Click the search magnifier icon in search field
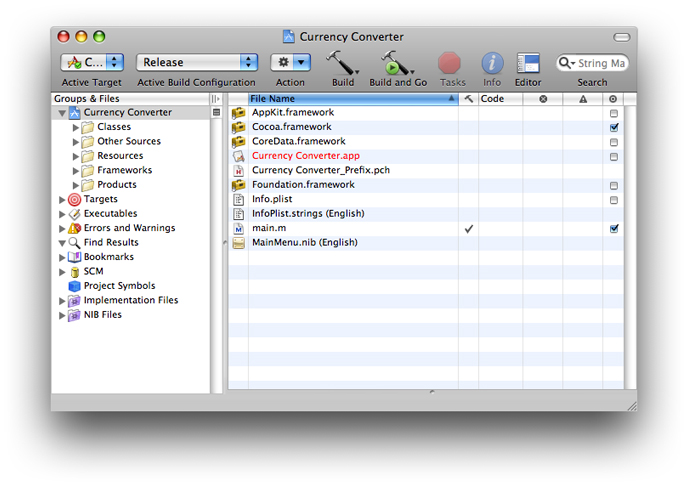This screenshot has height=486, width=688. [x=566, y=63]
